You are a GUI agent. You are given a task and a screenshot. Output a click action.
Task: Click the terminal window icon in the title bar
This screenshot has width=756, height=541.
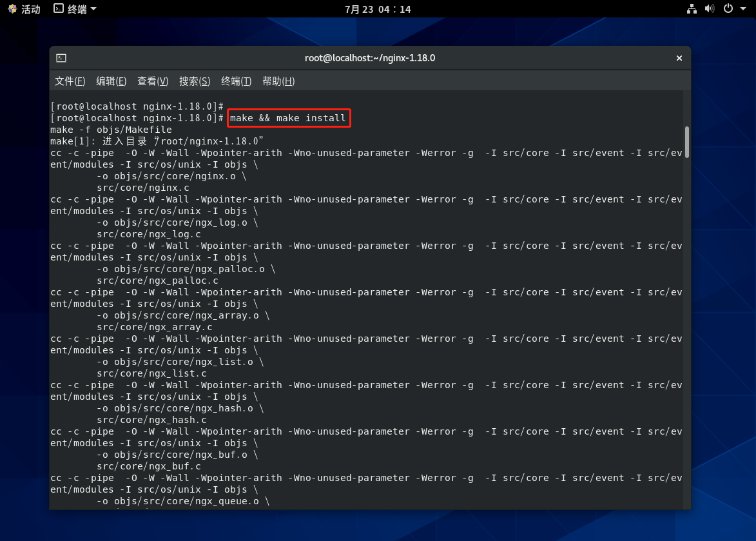[x=61, y=58]
